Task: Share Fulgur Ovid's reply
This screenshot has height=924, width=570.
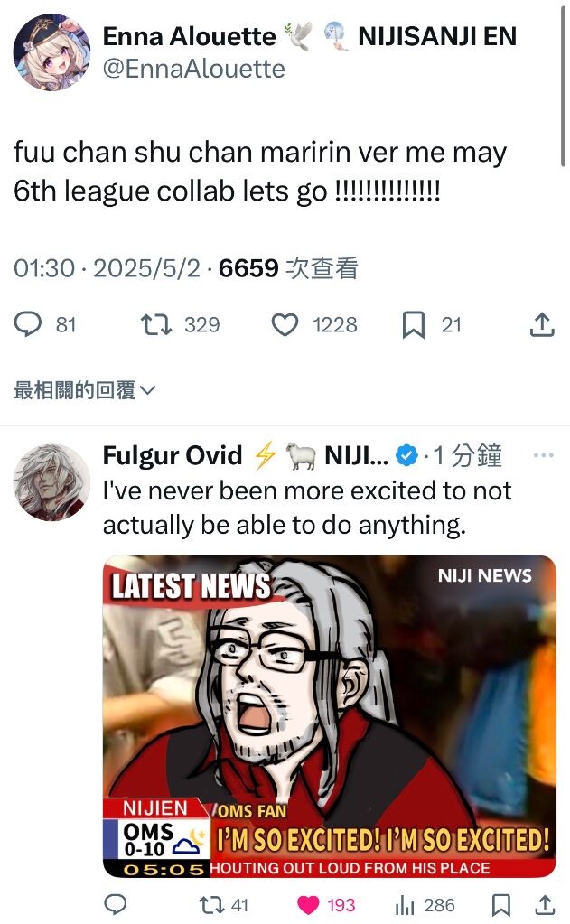Action: click(546, 904)
